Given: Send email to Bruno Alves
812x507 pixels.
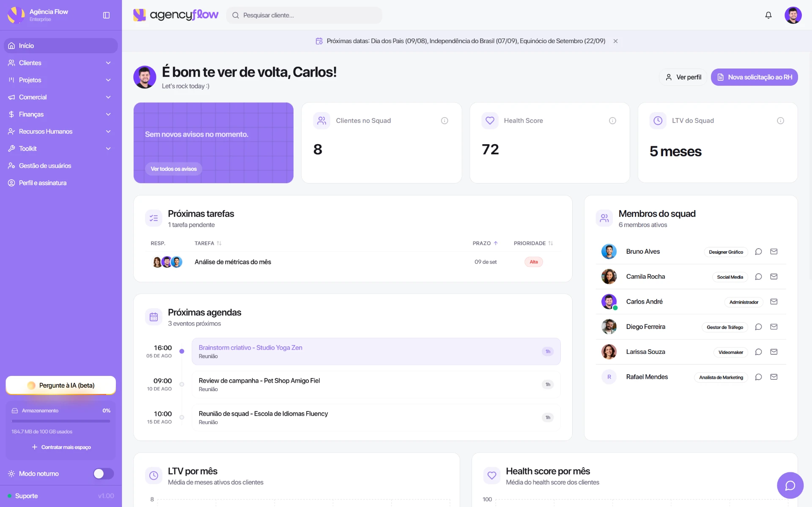Looking at the screenshot, I should coord(774,252).
